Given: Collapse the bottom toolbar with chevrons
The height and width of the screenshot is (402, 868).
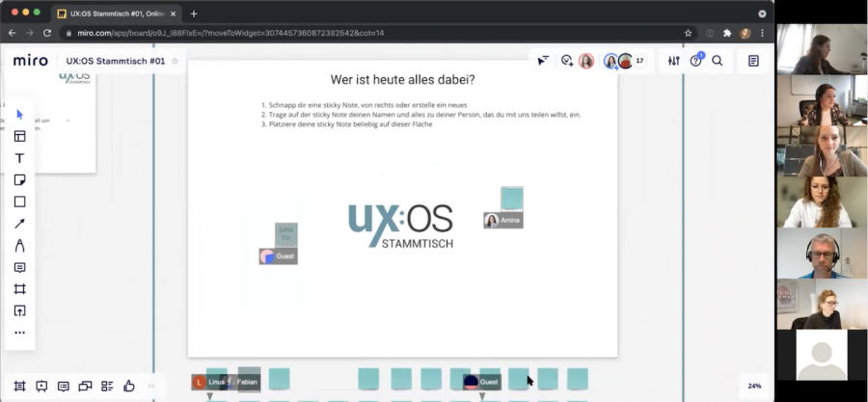Looking at the screenshot, I should click(x=151, y=387).
